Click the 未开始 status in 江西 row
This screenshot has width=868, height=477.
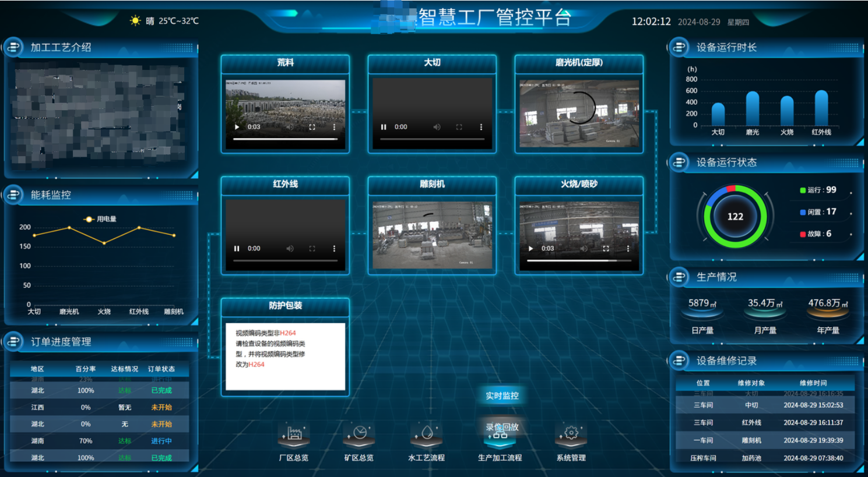tap(161, 407)
